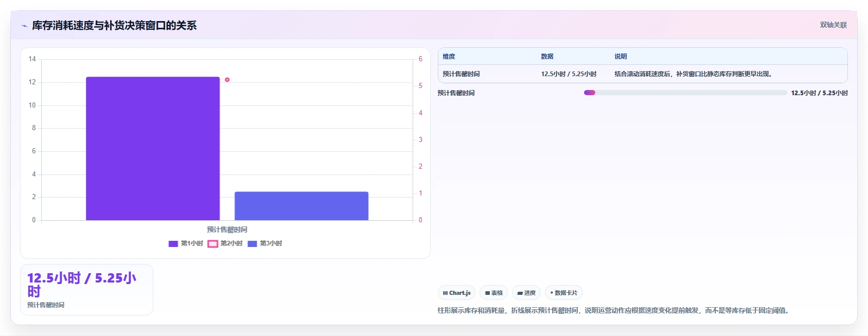Image resolution: width=868 pixels, height=336 pixels.
Task: Select the 数据卡片 tag chip
Action: click(x=564, y=293)
